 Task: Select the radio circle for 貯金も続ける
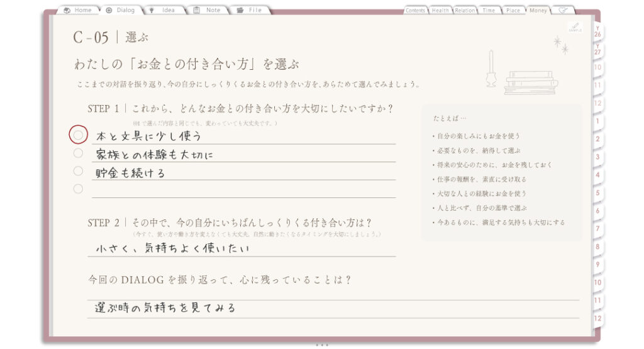pos(78,171)
